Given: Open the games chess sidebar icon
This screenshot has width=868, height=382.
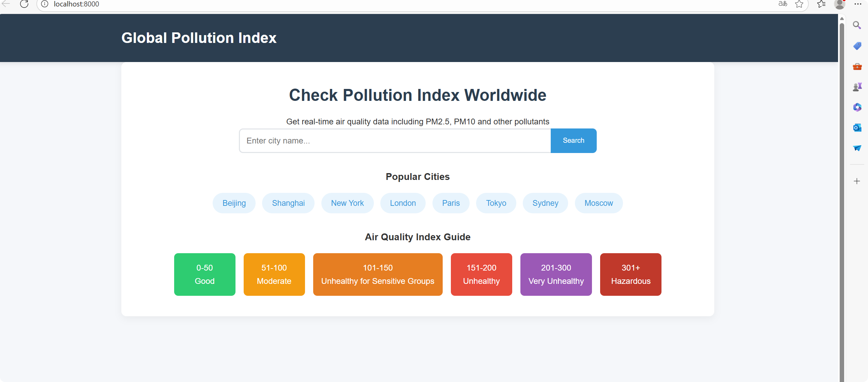Looking at the screenshot, I should [857, 87].
